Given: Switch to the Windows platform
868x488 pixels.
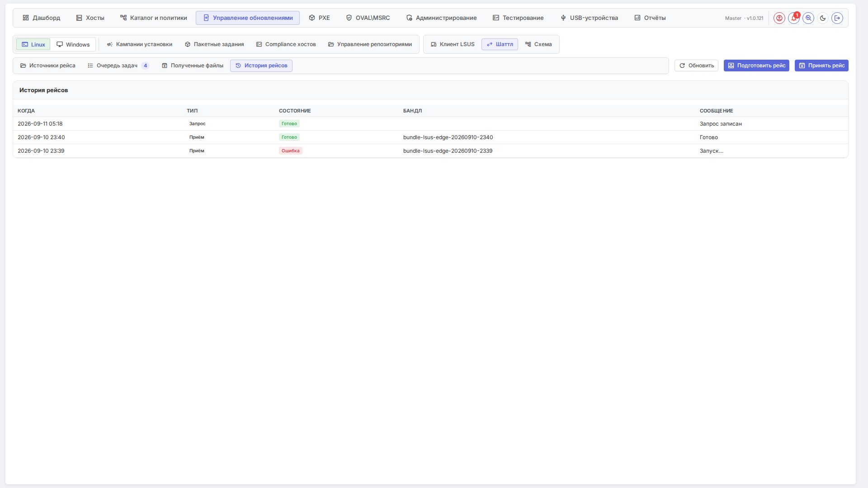Looking at the screenshot, I should tap(73, 44).
